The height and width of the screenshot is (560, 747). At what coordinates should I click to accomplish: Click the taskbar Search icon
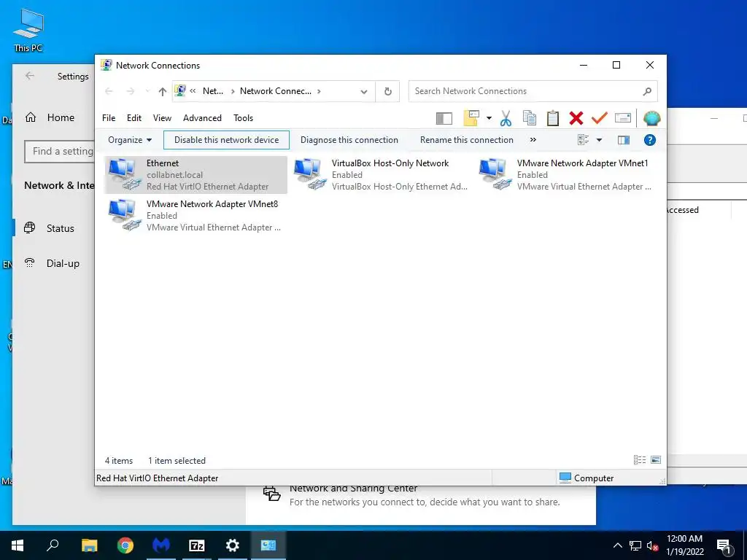(53, 545)
